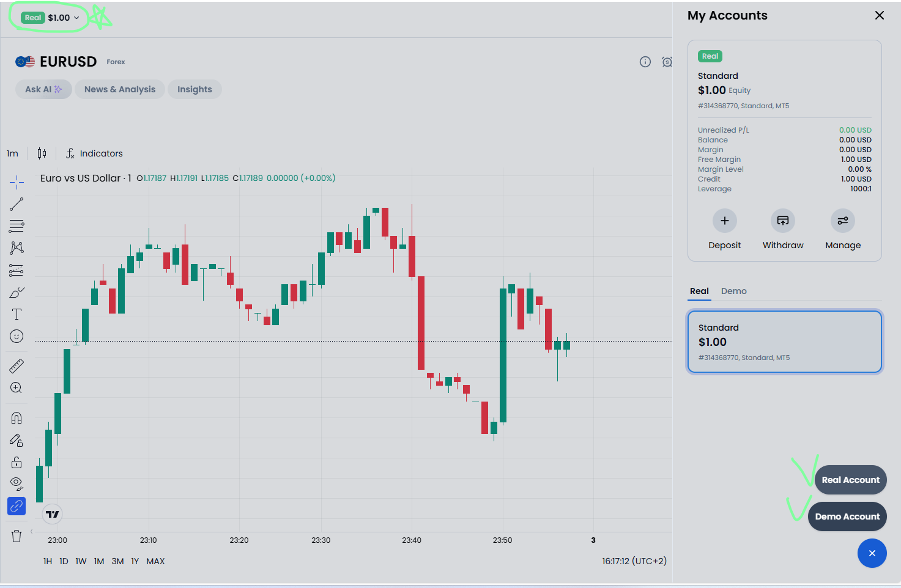Select the 1D time range
The image size is (901, 588).
(64, 561)
